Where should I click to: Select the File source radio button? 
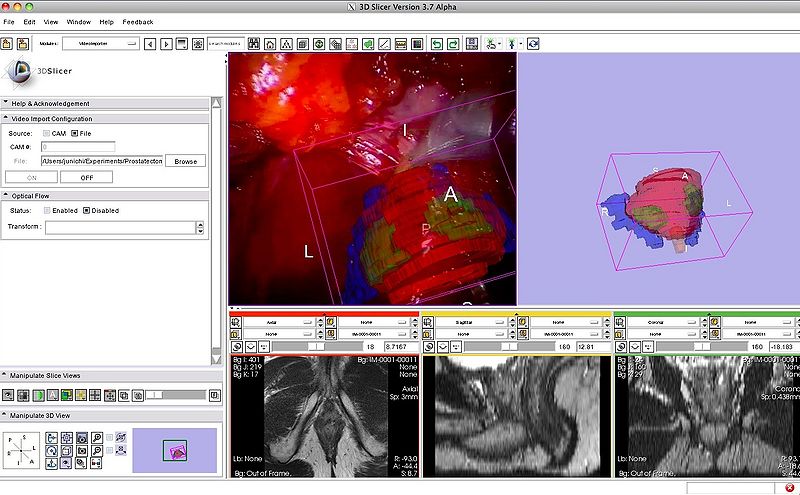tap(74, 133)
